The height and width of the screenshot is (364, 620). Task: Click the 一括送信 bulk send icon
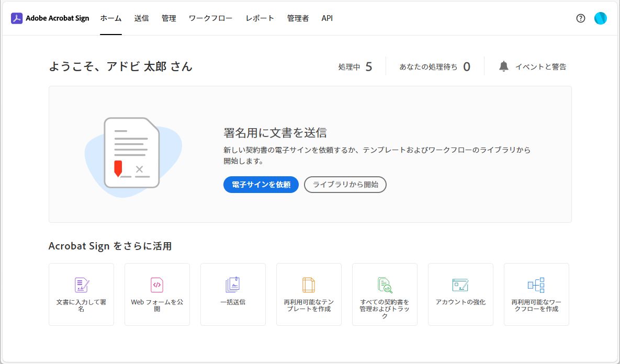[233, 285]
